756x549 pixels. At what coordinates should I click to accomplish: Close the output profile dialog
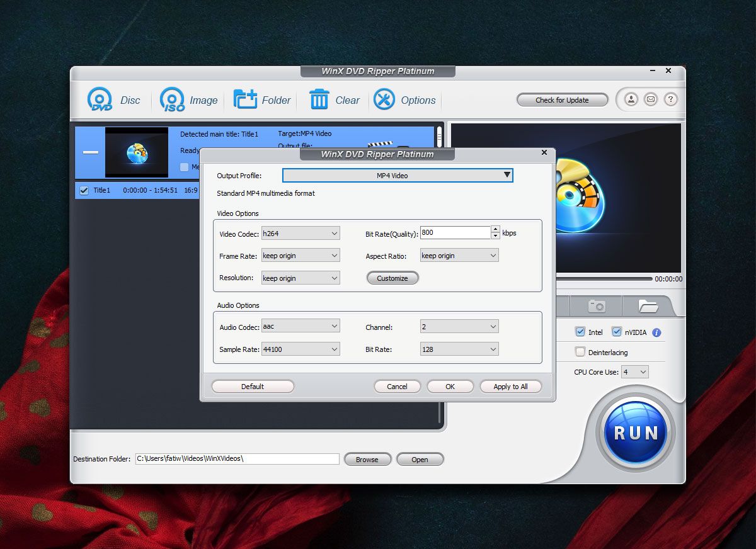(x=544, y=152)
